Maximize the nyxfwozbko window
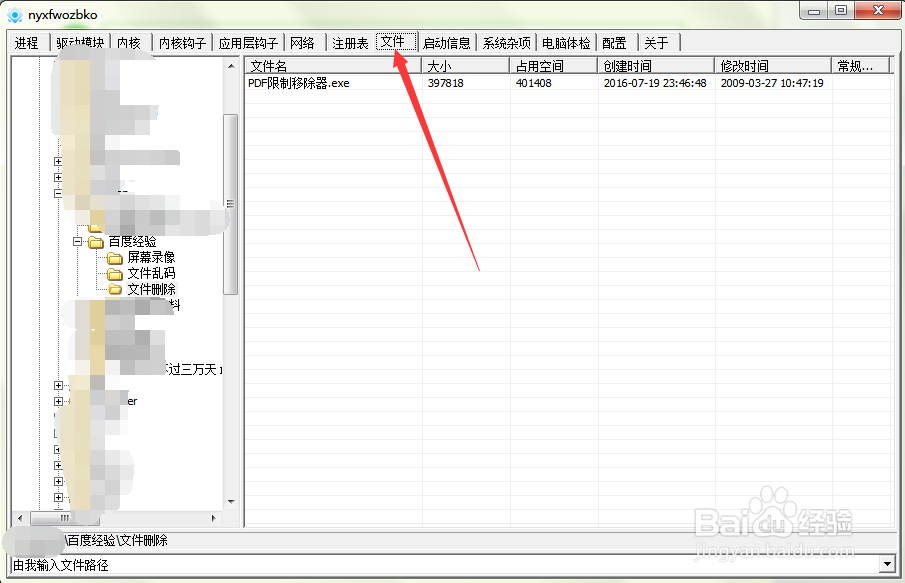Screen dimensions: 905x583 click(x=841, y=10)
